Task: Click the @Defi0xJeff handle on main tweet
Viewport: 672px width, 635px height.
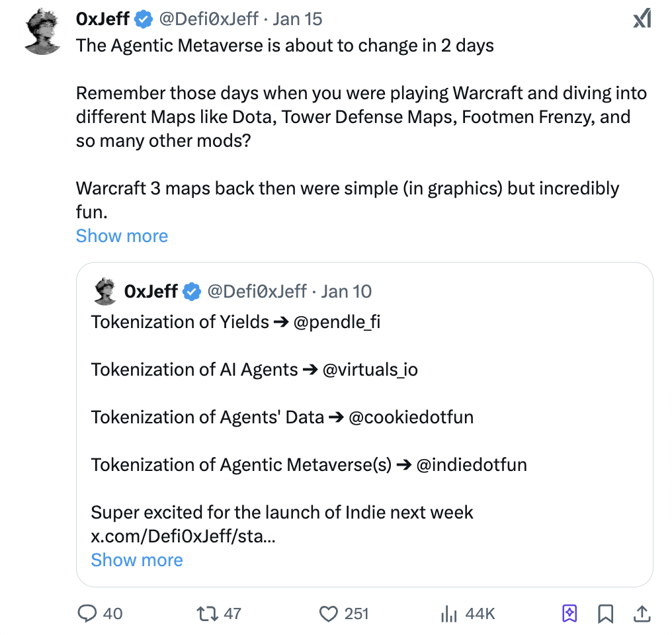Action: tap(207, 19)
